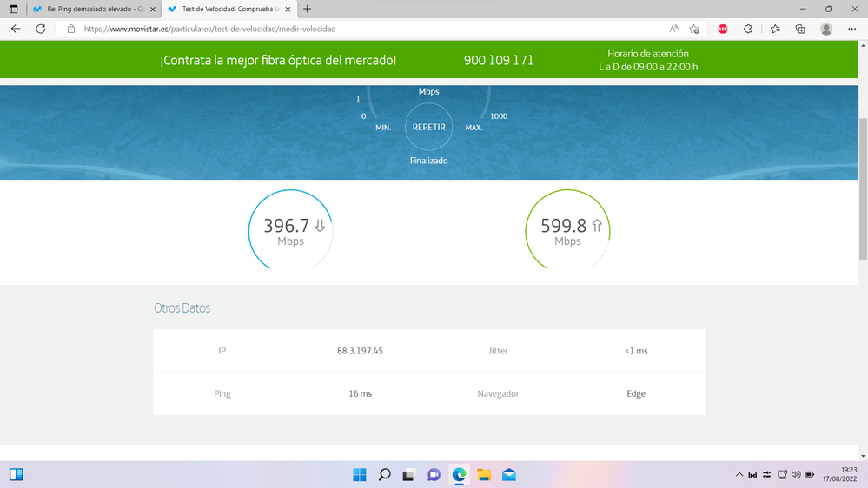
Task: Open the Collections icon in toolbar
Action: [800, 29]
